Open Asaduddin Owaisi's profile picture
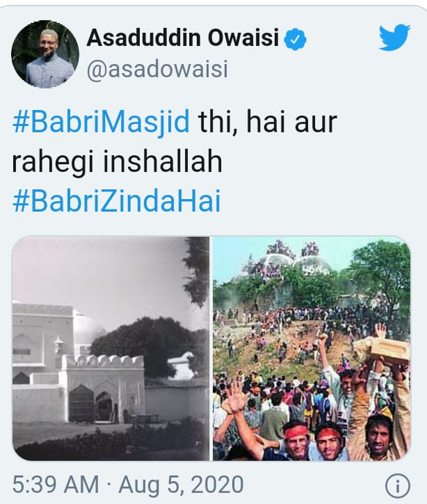The width and height of the screenshot is (427, 504). [x=45, y=54]
